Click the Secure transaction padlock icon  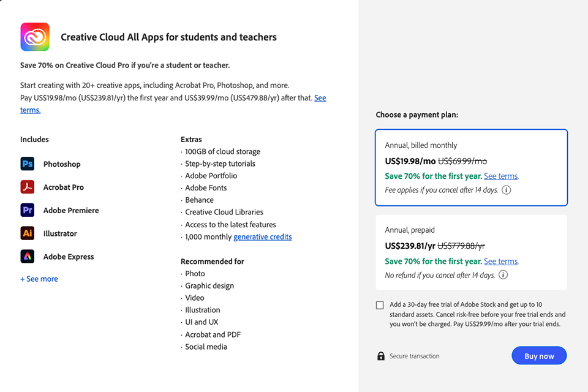point(380,356)
